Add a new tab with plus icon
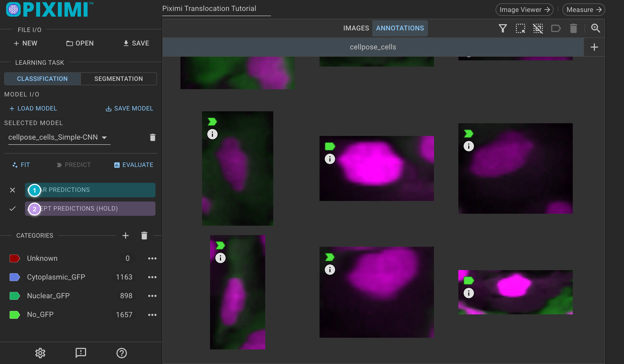Screen dimensions: 624x364 coord(594,47)
